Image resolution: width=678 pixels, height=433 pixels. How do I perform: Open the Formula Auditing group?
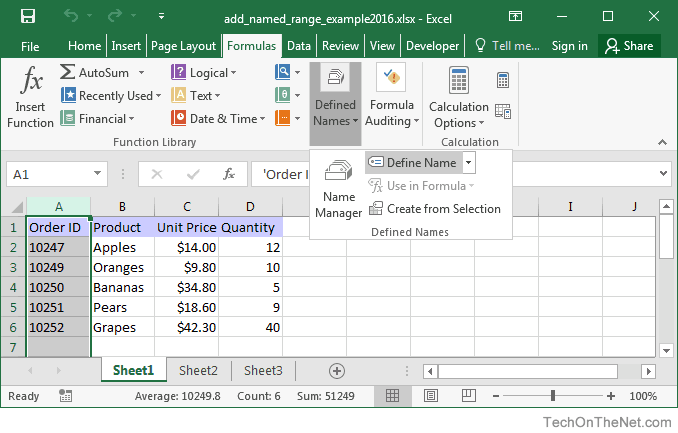tap(392, 97)
